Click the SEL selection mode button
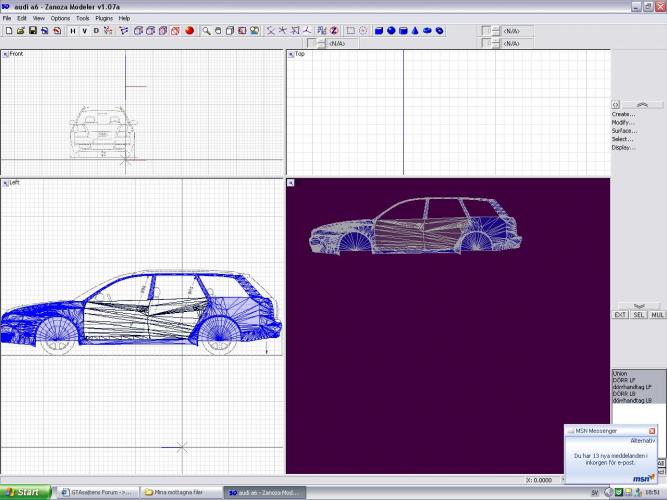Image resolution: width=667 pixels, height=500 pixels. (639, 315)
